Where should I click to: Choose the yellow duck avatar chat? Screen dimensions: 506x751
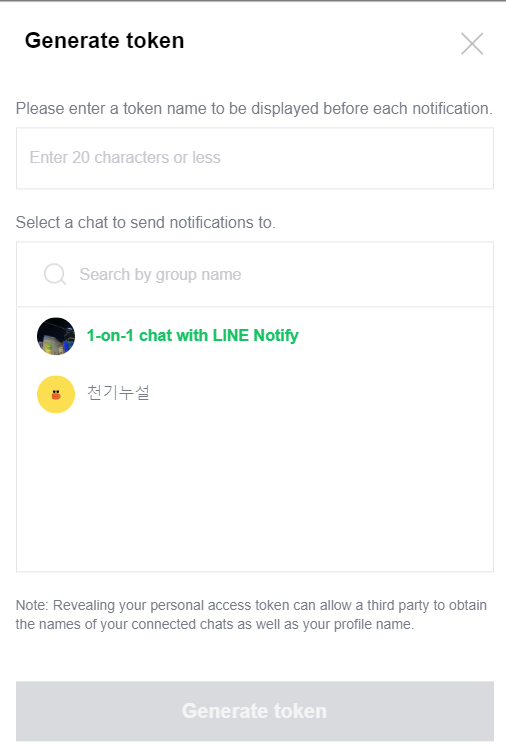[56, 394]
